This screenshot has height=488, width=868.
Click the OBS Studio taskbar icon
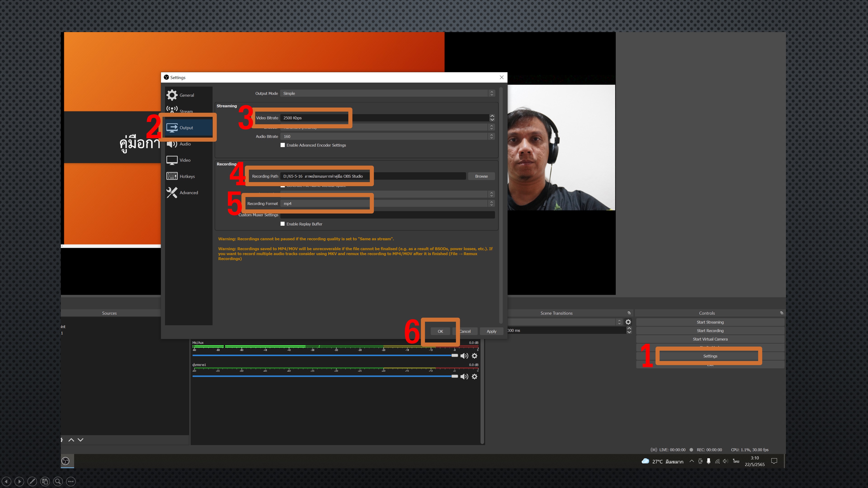click(66, 461)
